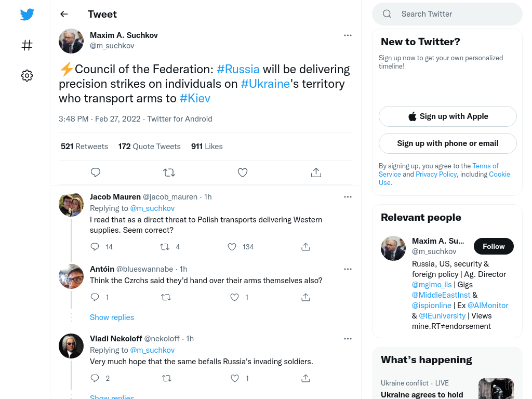This screenshot has height=399, width=532.
Task: View the 172 Quote Tweets list
Action: (149, 146)
